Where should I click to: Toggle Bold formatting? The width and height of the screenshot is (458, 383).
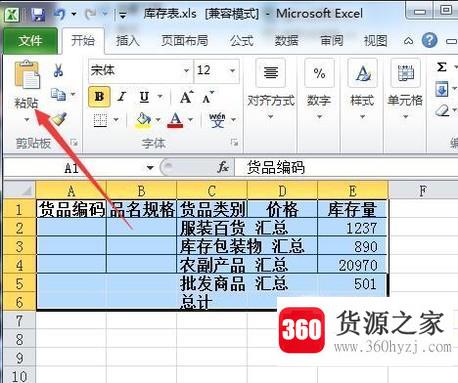pyautogui.click(x=99, y=97)
